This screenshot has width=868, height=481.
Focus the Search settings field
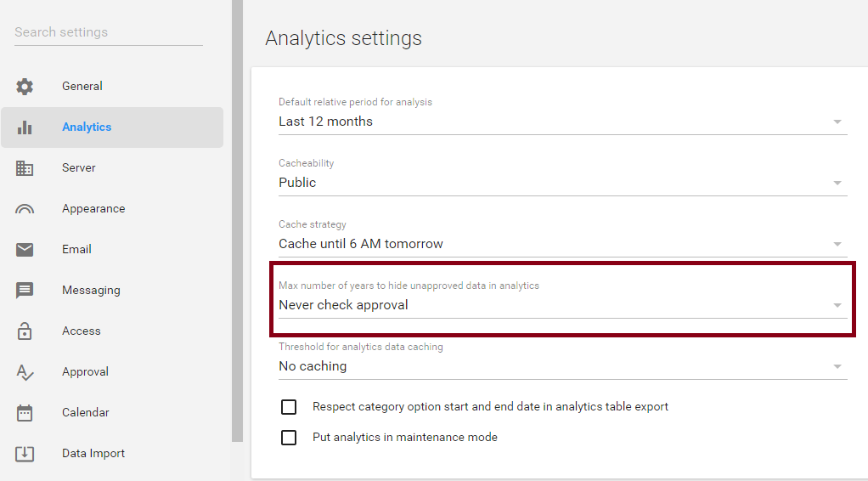[x=108, y=32]
